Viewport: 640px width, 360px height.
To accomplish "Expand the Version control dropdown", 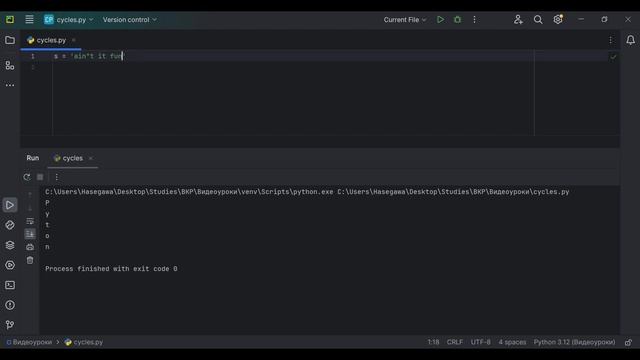I will click(129, 20).
